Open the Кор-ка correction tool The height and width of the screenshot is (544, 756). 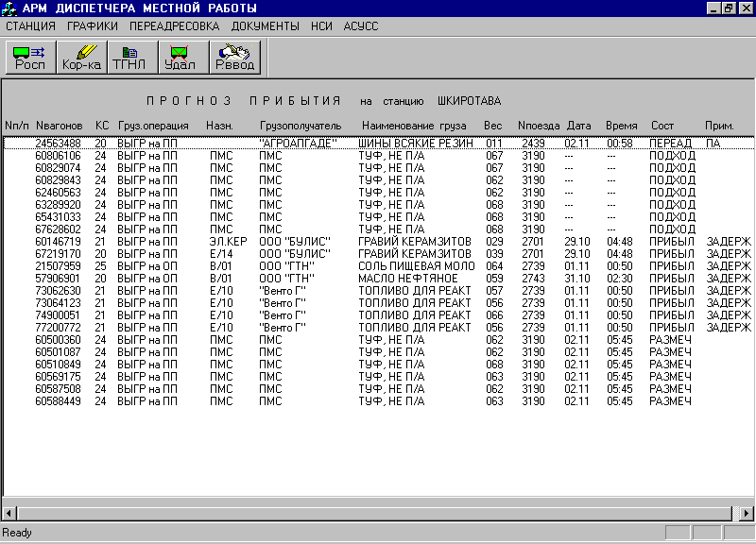point(81,58)
